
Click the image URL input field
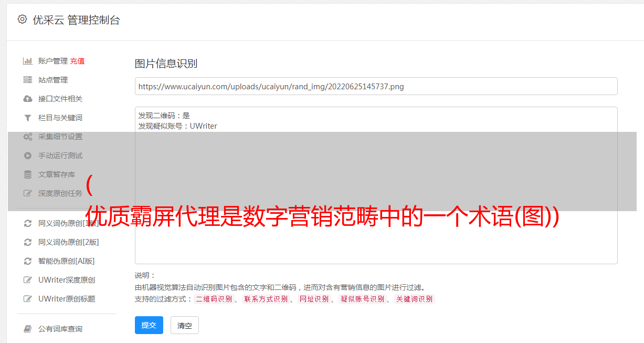376,86
